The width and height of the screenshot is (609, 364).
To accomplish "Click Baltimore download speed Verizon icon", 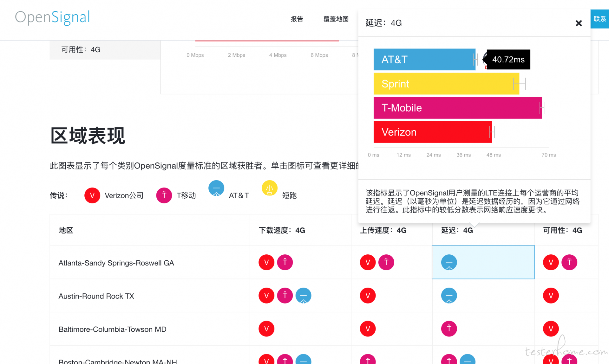I will point(266,329).
